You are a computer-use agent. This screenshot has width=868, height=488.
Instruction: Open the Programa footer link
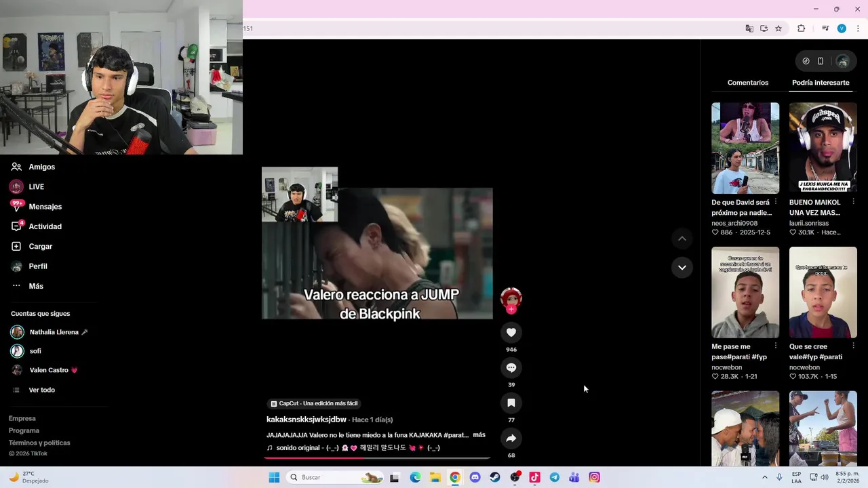point(24,430)
